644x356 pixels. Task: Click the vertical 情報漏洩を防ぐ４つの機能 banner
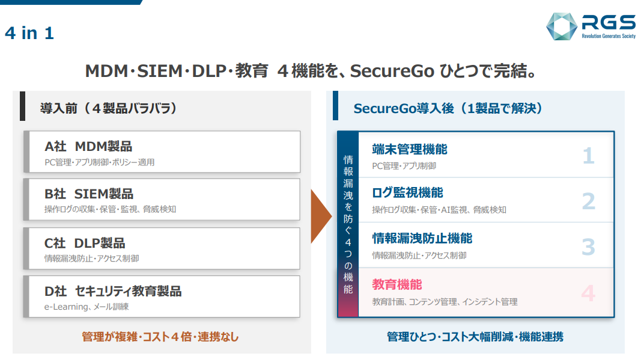[x=348, y=224]
